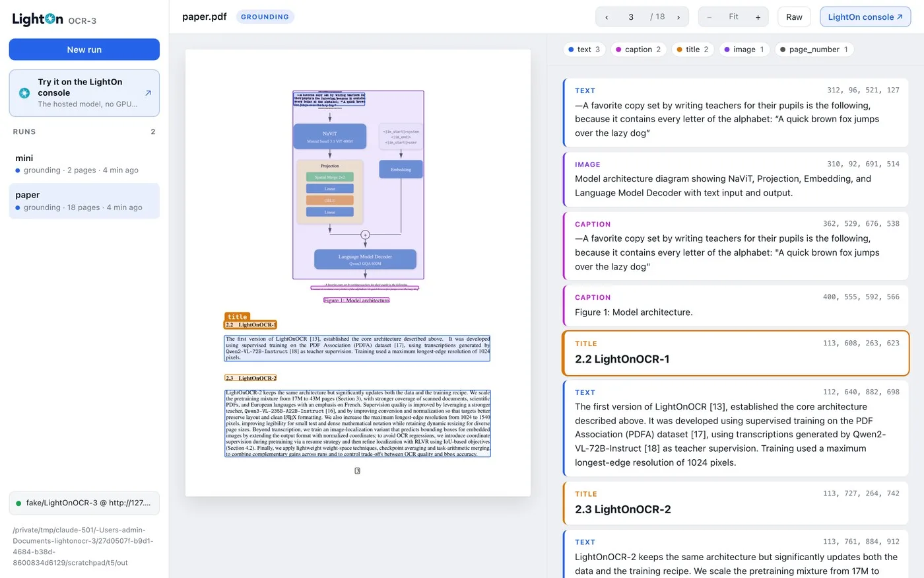Toggle the title filter chip
The height and width of the screenshot is (578, 924).
(x=693, y=50)
